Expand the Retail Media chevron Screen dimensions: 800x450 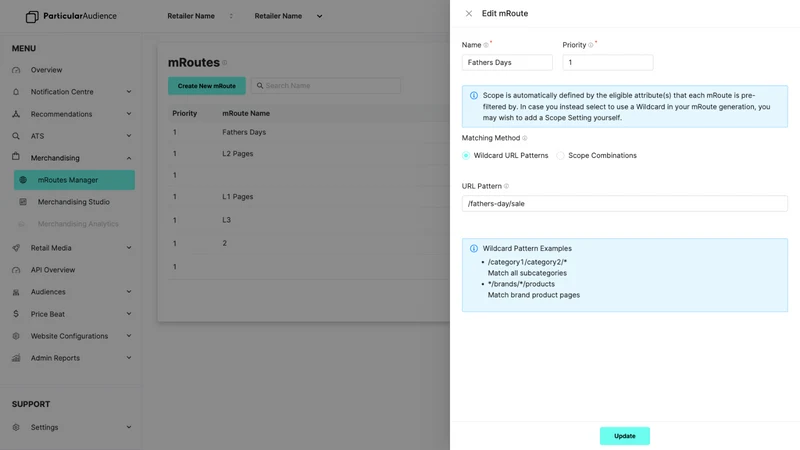click(129, 247)
